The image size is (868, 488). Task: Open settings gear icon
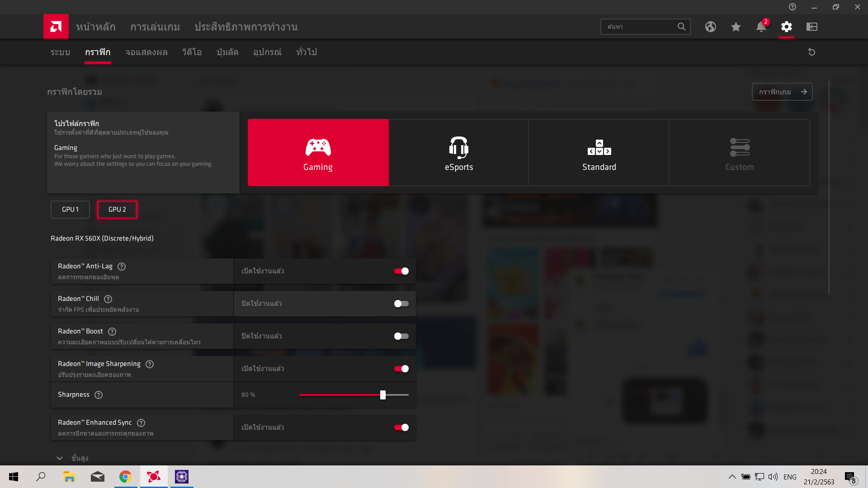coord(787,27)
